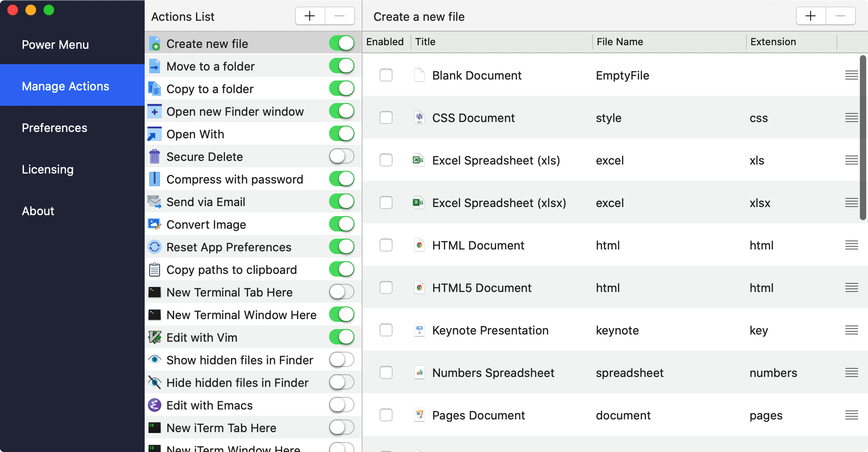This screenshot has height=452, width=868.
Task: Tick the HTML5 Document checkbox
Action: click(386, 287)
